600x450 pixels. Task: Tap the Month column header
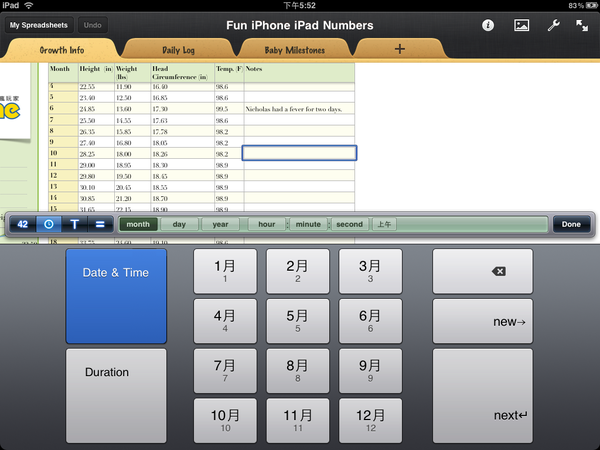(63, 73)
